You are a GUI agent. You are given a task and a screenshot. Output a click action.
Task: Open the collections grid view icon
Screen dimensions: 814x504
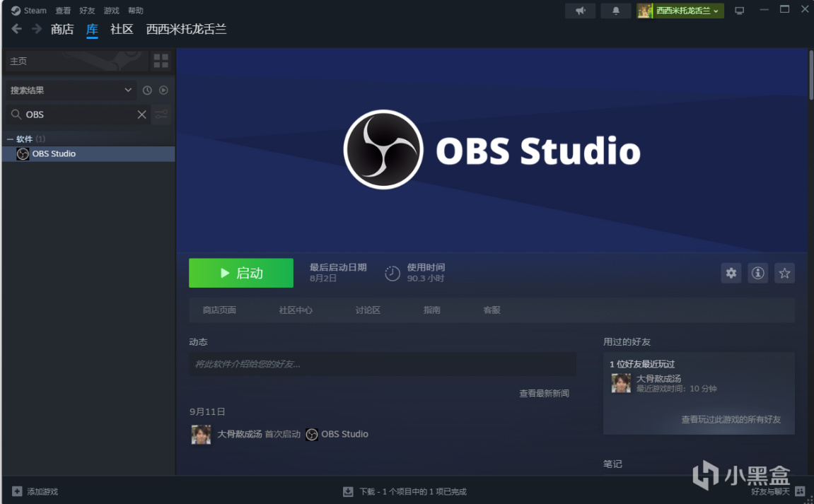tap(161, 61)
